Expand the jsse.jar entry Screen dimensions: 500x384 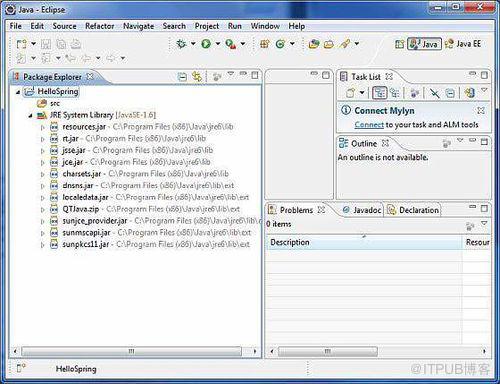pyautogui.click(x=42, y=151)
